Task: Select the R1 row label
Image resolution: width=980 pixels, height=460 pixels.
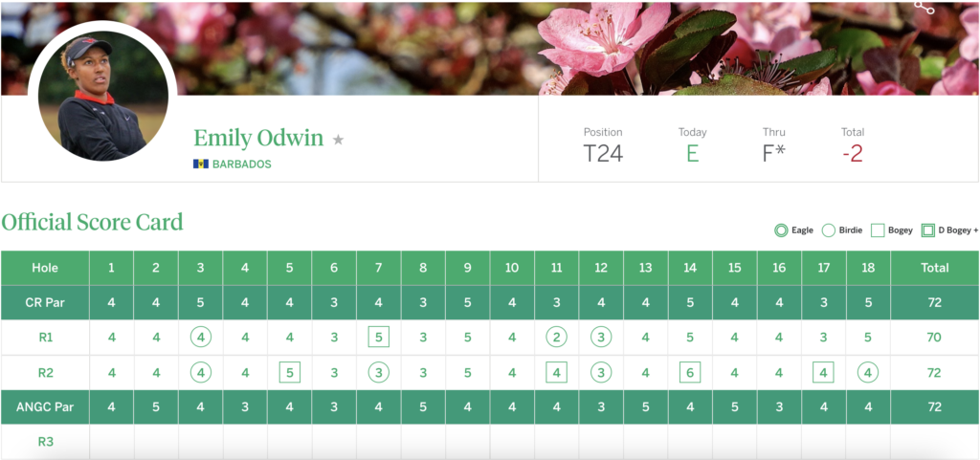Action: (45, 337)
